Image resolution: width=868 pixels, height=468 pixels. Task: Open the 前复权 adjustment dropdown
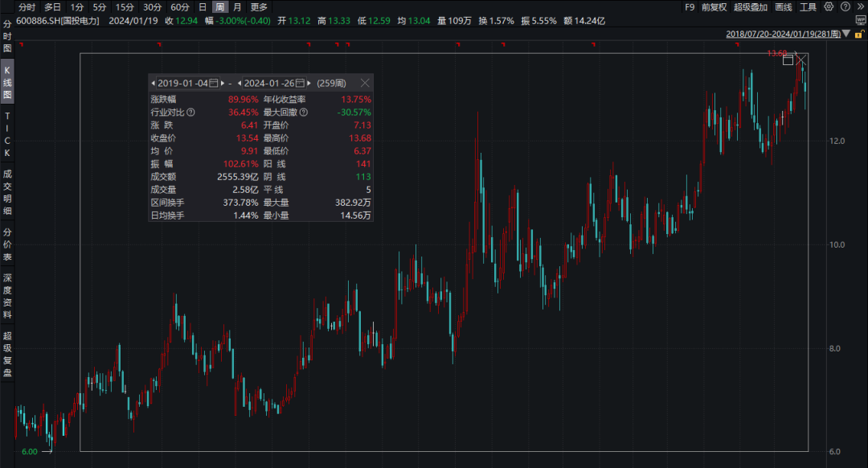pos(714,7)
